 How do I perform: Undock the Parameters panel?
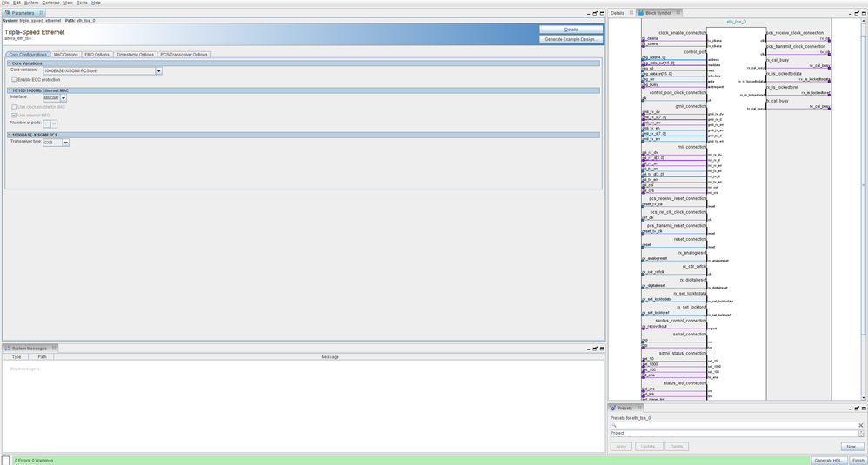click(x=595, y=13)
